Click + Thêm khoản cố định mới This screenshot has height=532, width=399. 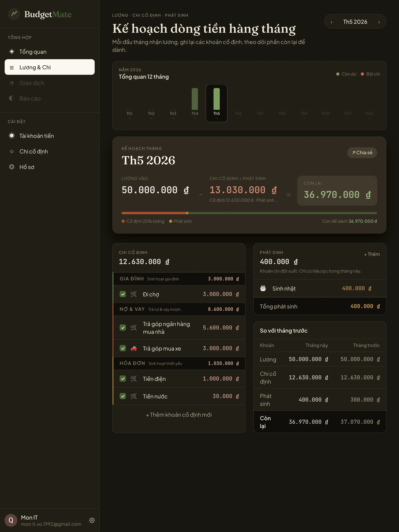point(179,415)
